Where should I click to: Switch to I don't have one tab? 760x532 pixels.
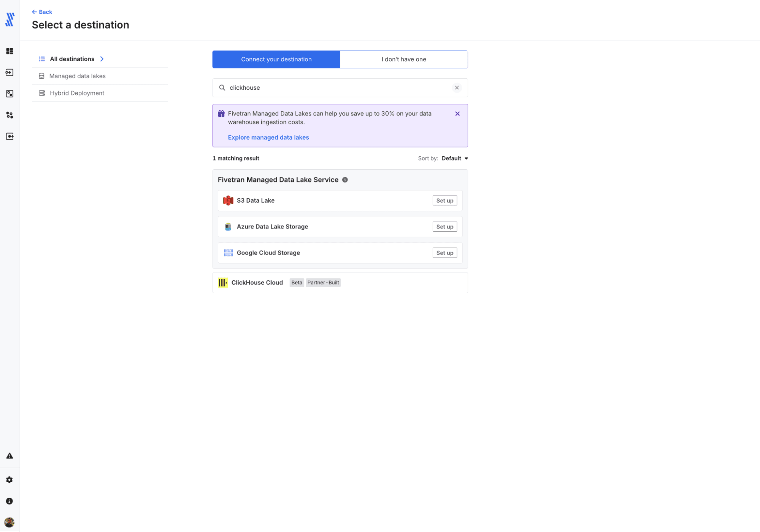click(x=403, y=59)
